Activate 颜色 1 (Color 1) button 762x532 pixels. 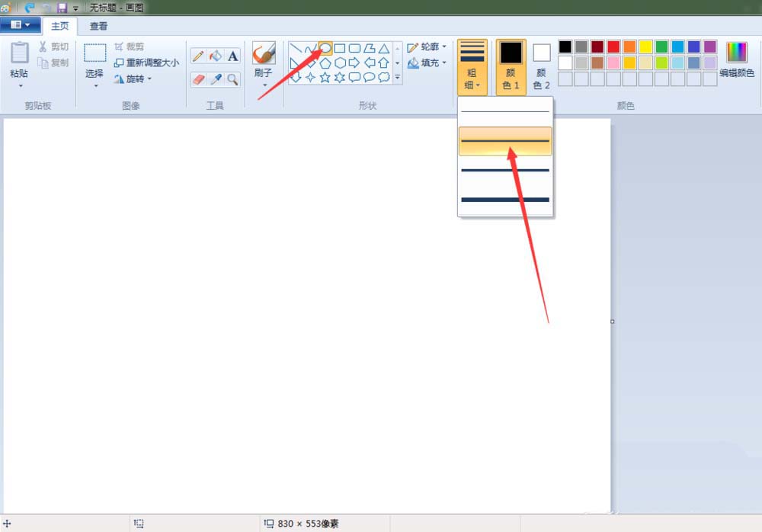(x=511, y=66)
